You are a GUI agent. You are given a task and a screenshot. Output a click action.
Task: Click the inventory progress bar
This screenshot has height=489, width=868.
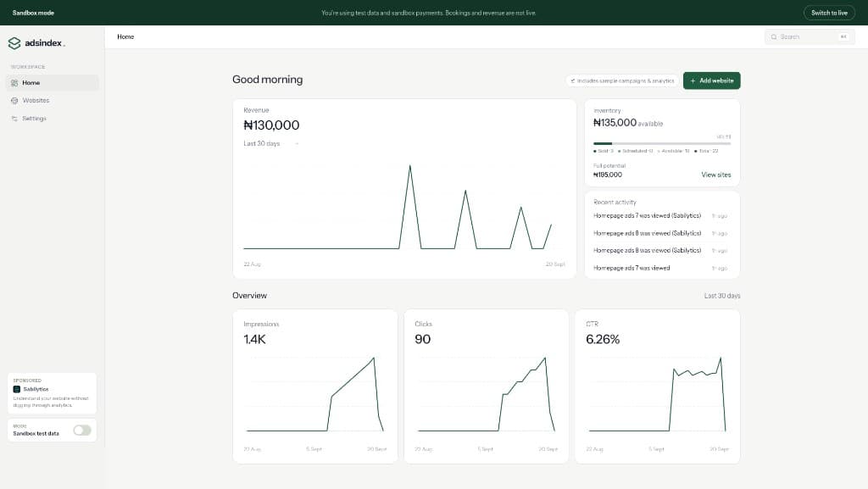coord(662,144)
